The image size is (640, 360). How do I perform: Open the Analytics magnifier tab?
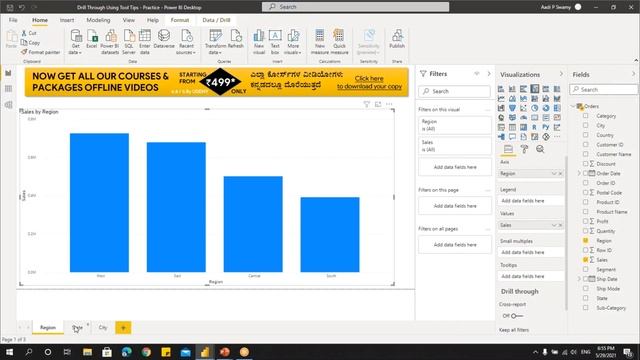[540, 149]
